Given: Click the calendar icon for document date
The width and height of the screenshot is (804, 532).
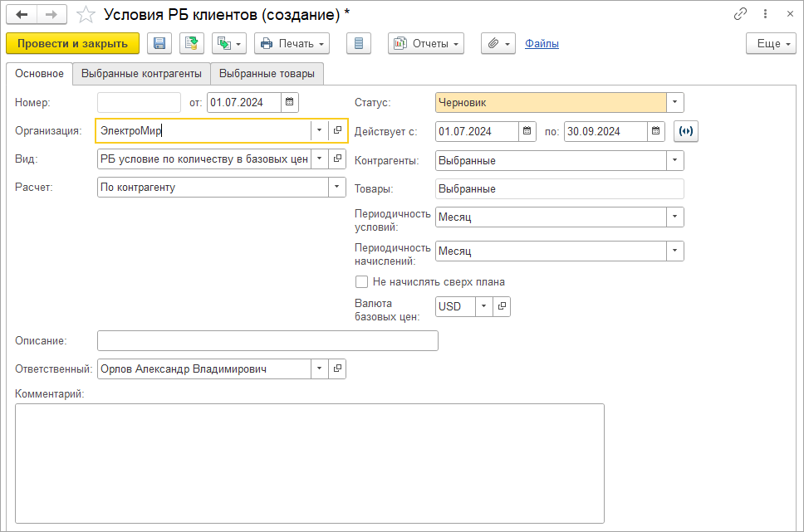Looking at the screenshot, I should coord(289,102).
